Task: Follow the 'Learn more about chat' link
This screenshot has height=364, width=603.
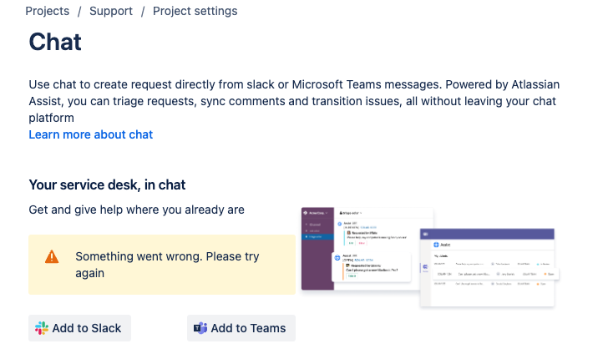Action: [91, 134]
